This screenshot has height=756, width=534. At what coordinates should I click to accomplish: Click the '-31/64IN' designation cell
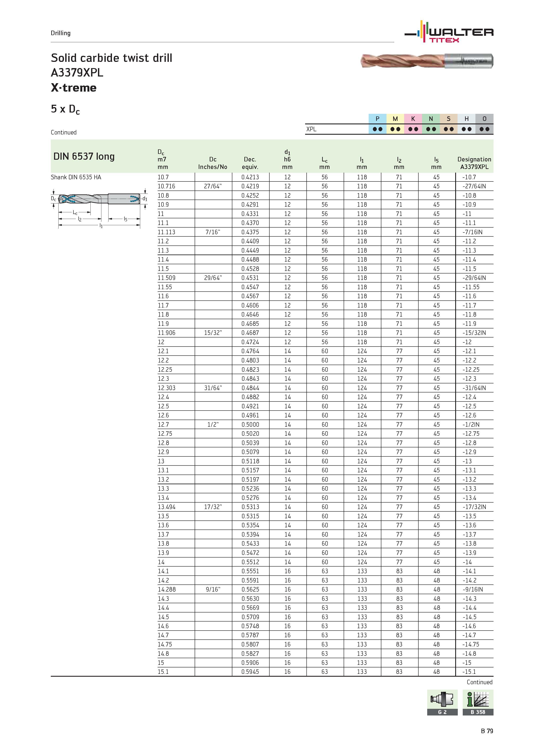tap(474, 388)
